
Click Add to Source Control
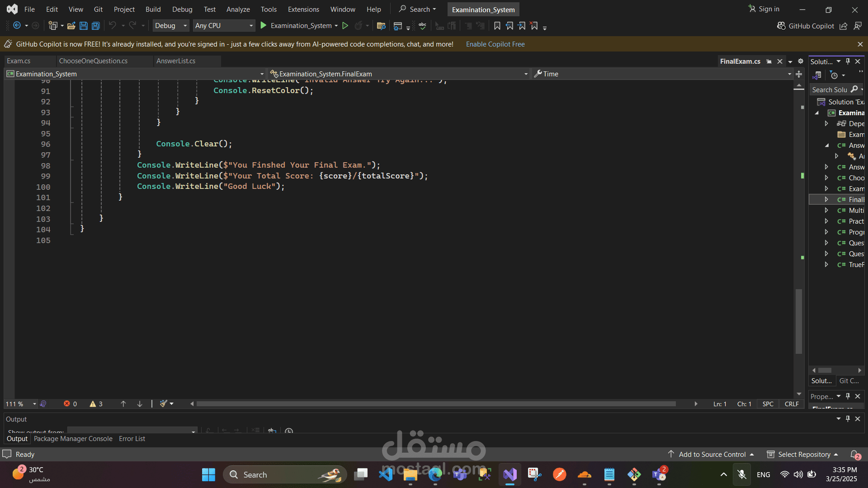[x=712, y=454]
